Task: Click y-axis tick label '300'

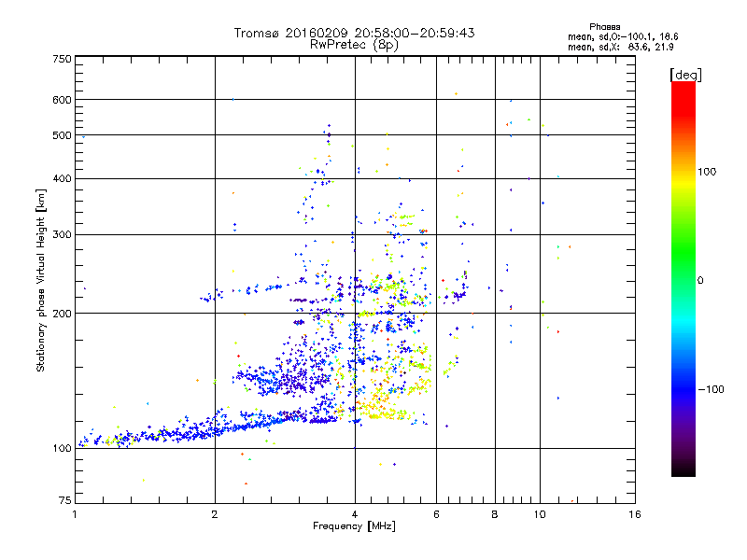Action: tap(62, 235)
